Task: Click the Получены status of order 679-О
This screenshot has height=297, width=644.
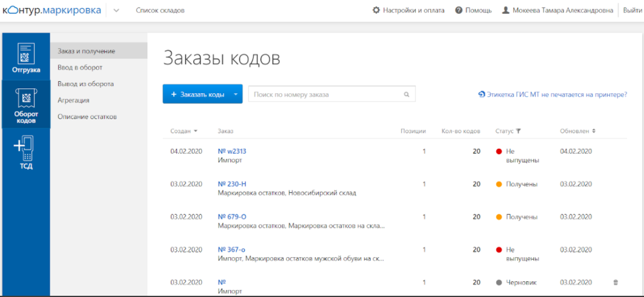Action: [522, 217]
